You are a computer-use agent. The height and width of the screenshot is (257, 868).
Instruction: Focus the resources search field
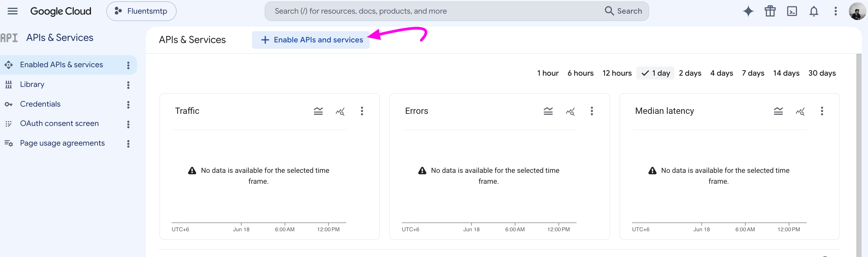(x=435, y=11)
